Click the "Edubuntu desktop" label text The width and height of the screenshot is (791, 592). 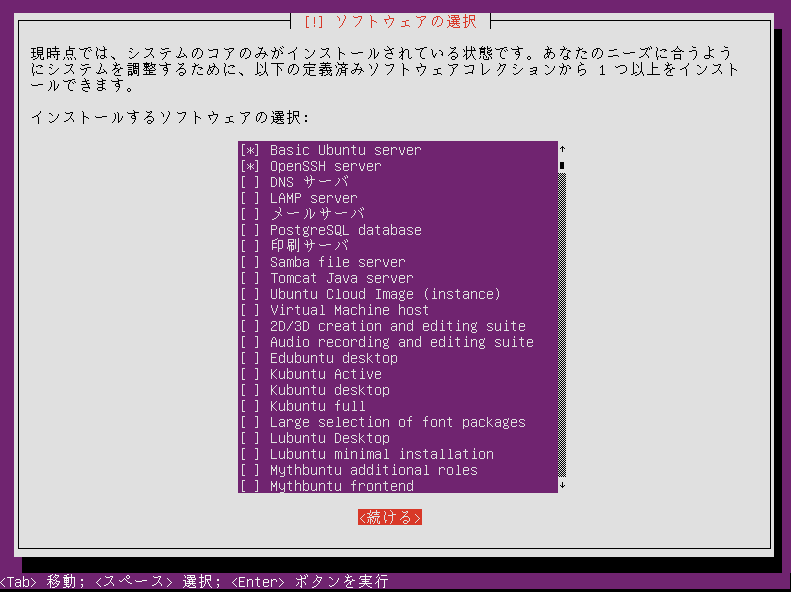click(x=333, y=359)
